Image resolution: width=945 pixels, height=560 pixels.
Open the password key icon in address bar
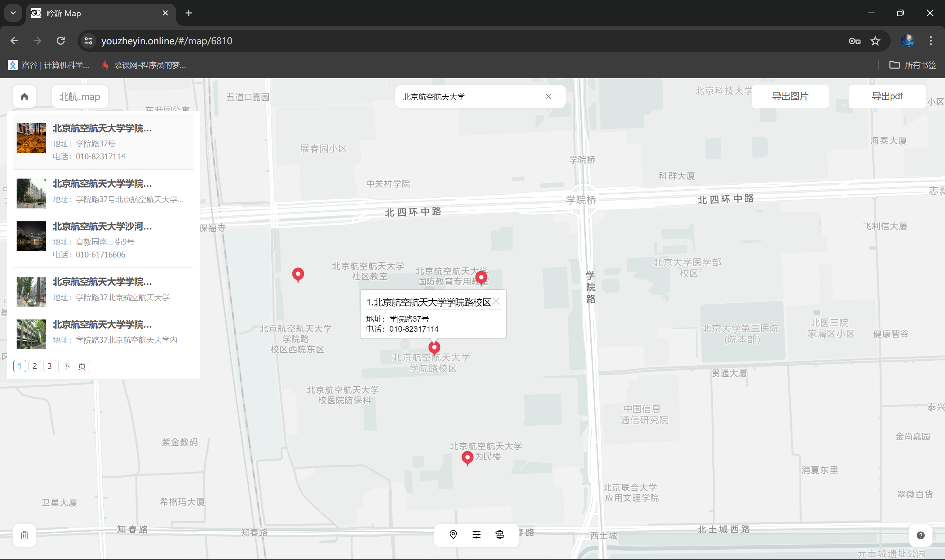(x=855, y=41)
